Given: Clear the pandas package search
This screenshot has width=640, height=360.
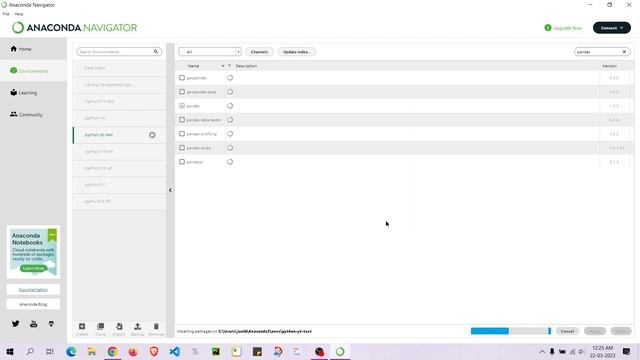Looking at the screenshot, I should point(624,52).
